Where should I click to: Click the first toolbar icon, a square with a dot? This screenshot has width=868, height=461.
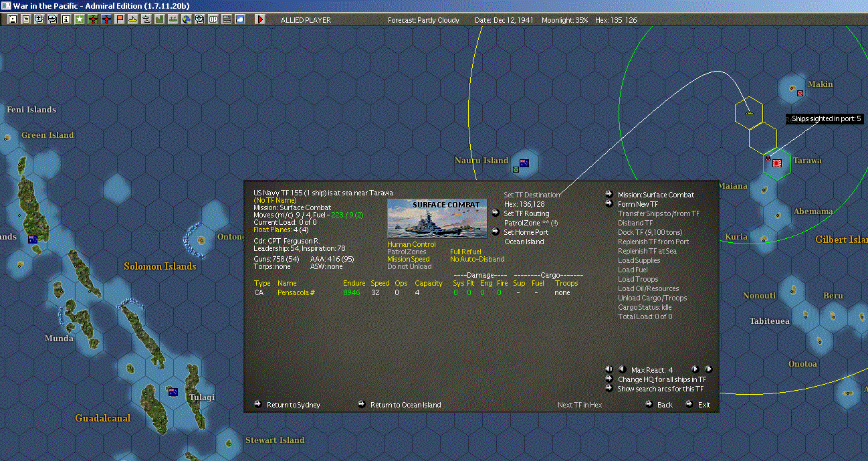click(13, 19)
